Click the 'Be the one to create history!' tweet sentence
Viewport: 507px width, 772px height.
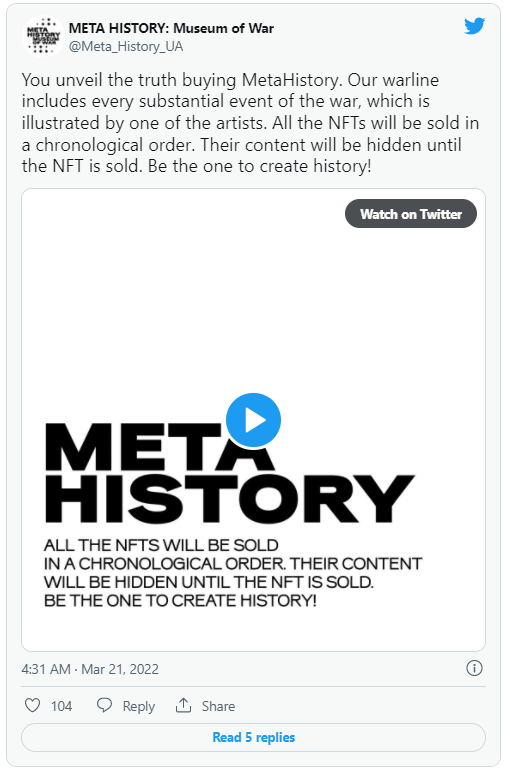coord(259,166)
